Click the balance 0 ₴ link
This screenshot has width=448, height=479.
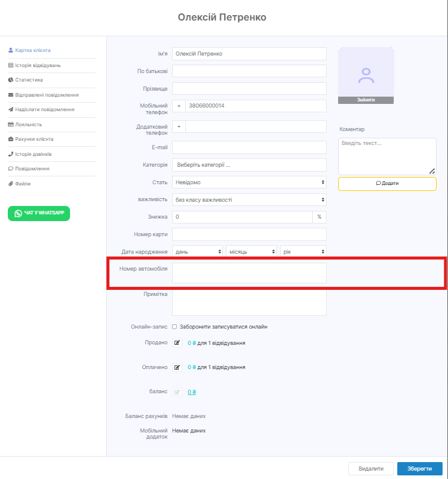(x=191, y=392)
